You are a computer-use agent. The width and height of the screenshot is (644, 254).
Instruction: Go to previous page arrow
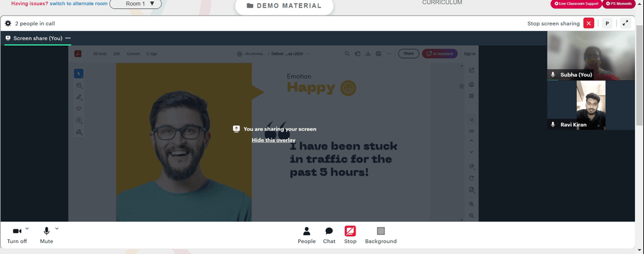pos(471,141)
